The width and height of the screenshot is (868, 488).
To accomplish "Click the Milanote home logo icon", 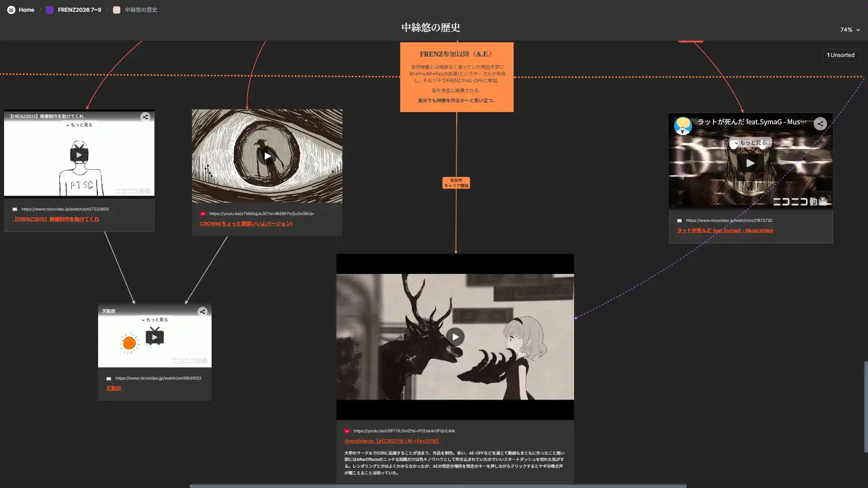I will coord(11,9).
